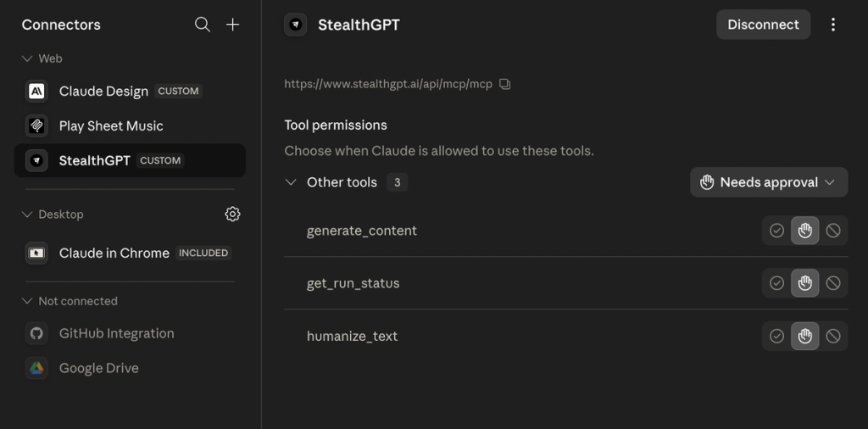Set generate_content to needs approval
Viewport: 868px width, 429px height.
(x=805, y=231)
